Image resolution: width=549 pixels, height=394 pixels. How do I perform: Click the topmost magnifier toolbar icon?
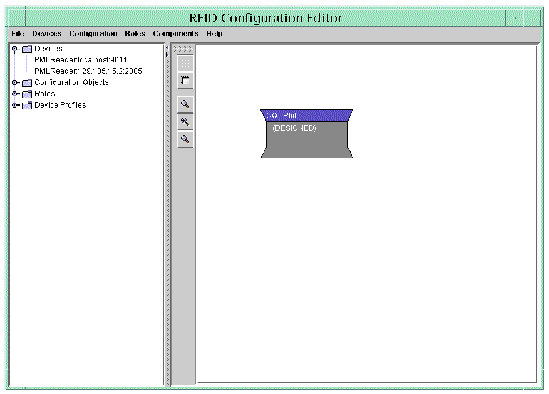185,104
